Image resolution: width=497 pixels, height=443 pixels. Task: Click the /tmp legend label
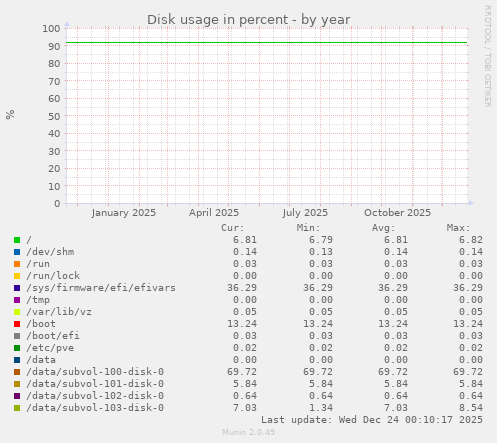pyautogui.click(x=38, y=300)
